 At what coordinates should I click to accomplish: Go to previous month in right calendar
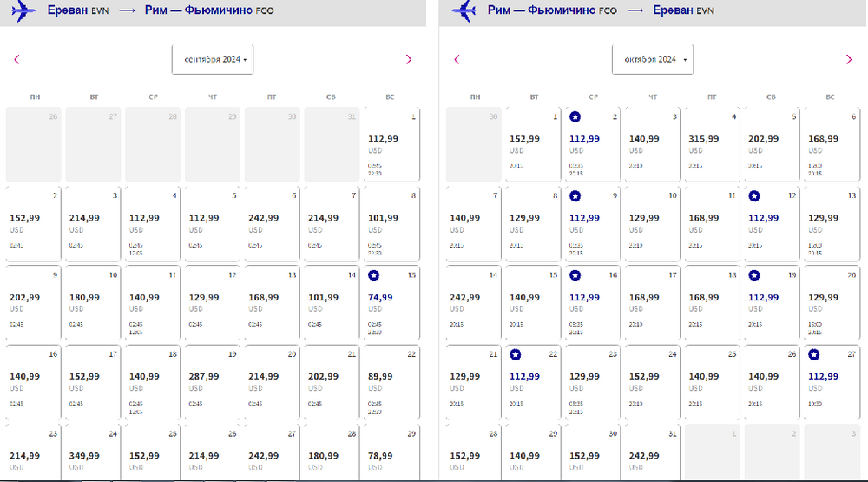[x=457, y=59]
